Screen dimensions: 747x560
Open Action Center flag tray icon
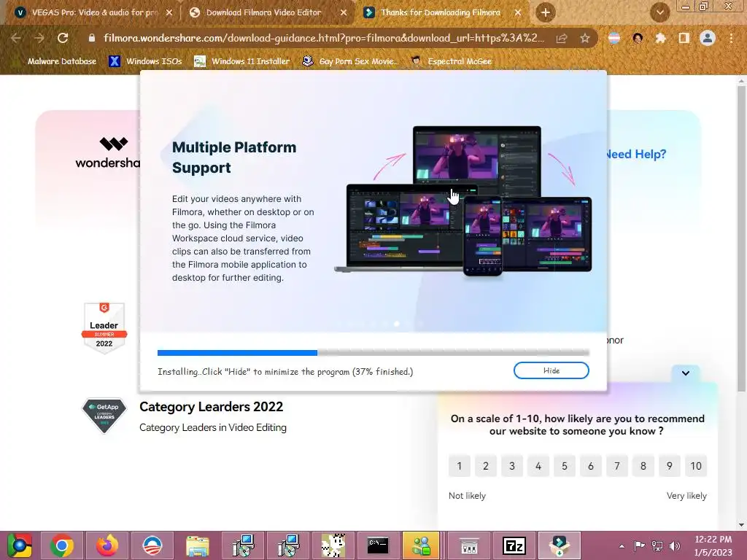coord(639,545)
